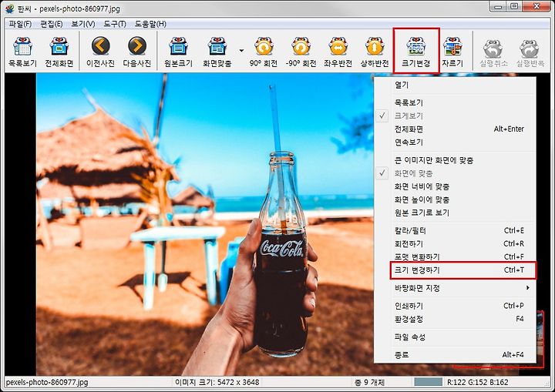Click the 크기변경 resize toolbar icon
Viewport: 555px width, 392px height.
(x=416, y=52)
